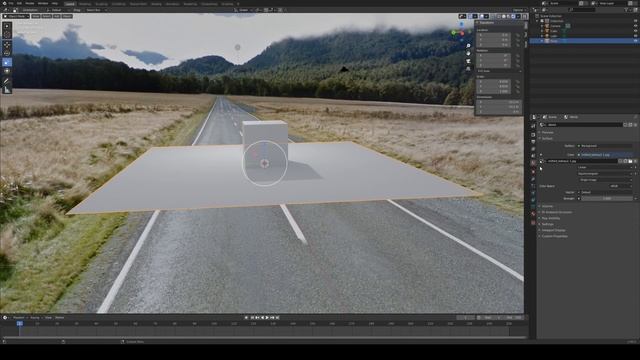Play the animation forward
640x360 pixels.
point(267,318)
